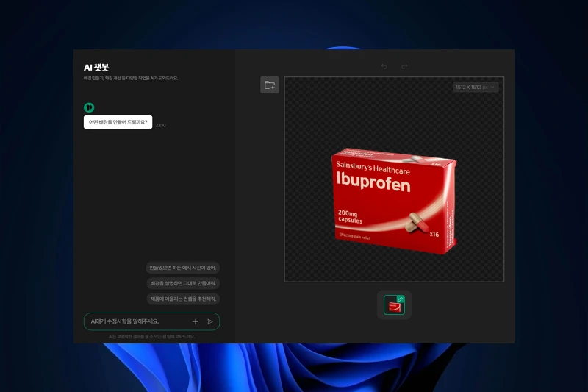Click the 'AI 챗봇' panel title

pos(96,68)
